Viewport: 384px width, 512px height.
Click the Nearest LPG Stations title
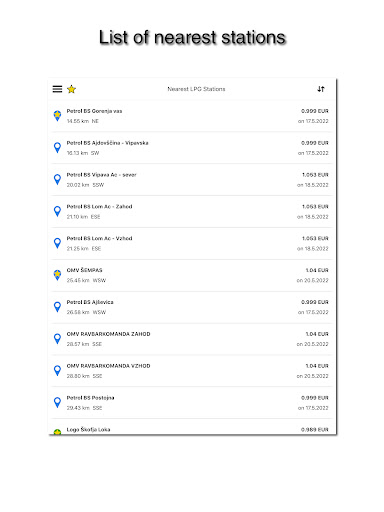click(x=196, y=89)
